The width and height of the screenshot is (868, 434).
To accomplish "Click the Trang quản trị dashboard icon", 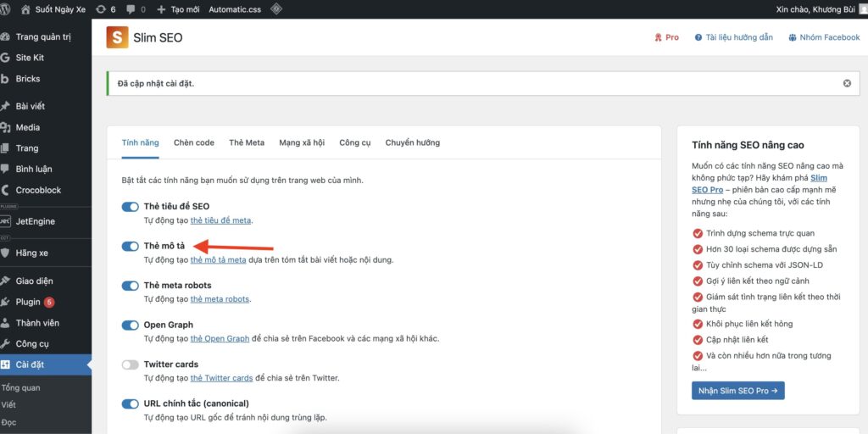I will (x=5, y=37).
